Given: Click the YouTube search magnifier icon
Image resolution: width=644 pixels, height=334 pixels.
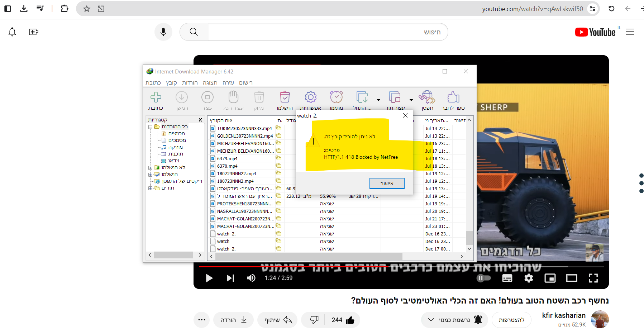Looking at the screenshot, I should [194, 32].
